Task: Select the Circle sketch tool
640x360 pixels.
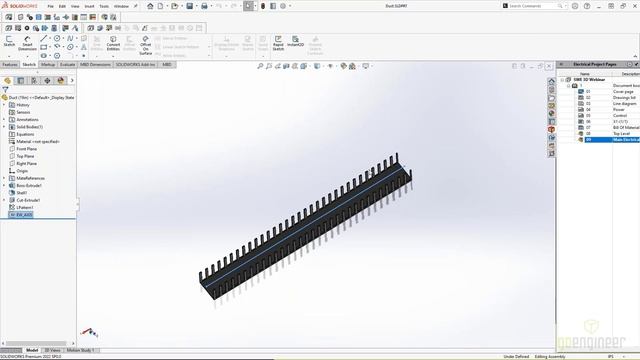Action: pyautogui.click(x=57, y=38)
